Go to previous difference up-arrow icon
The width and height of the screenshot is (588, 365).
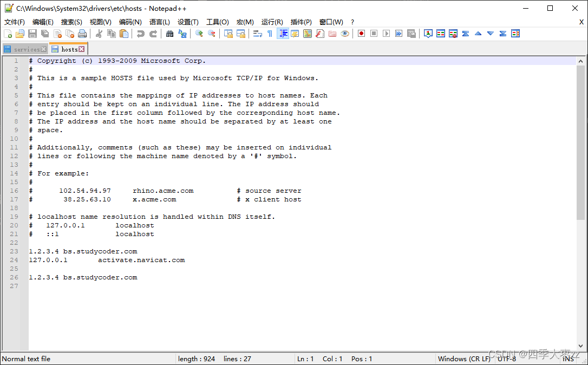point(478,34)
